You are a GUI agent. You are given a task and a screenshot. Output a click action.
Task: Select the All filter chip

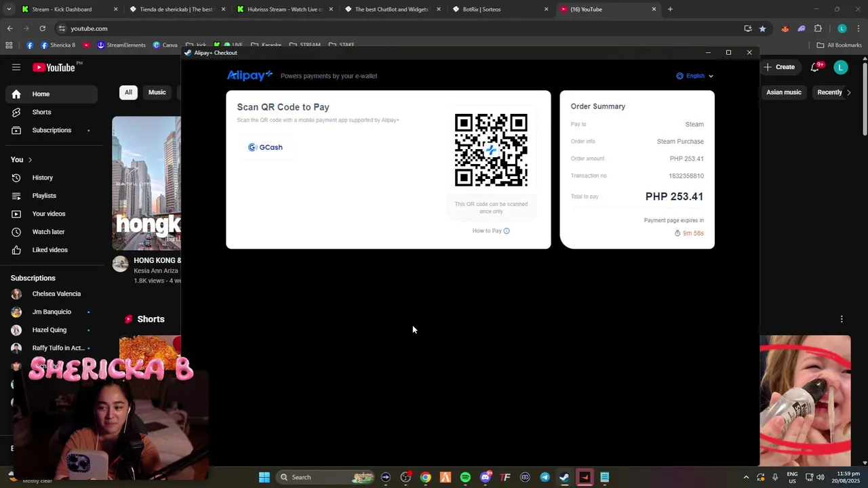pos(128,92)
